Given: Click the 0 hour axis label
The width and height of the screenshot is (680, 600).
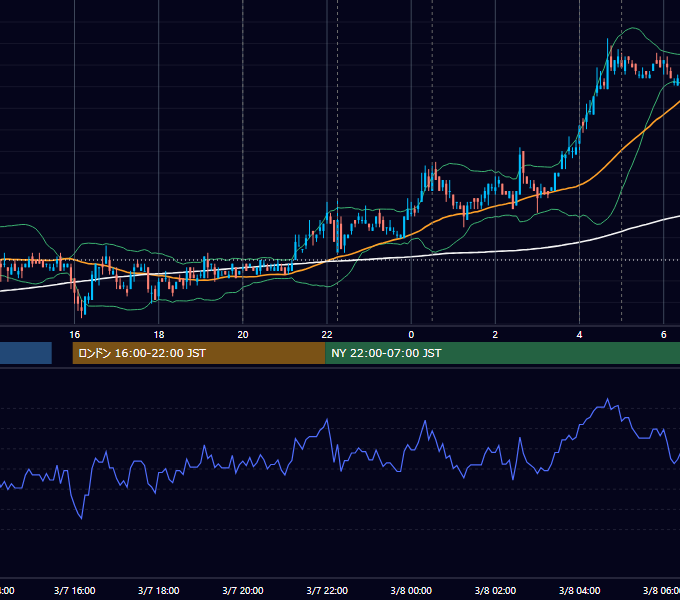Looking at the screenshot, I should pos(411,335).
